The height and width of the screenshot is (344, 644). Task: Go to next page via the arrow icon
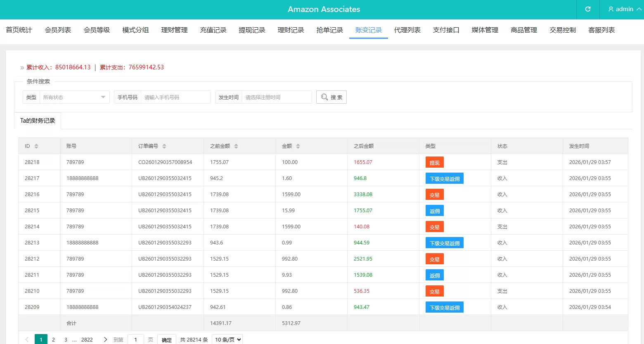click(106, 339)
